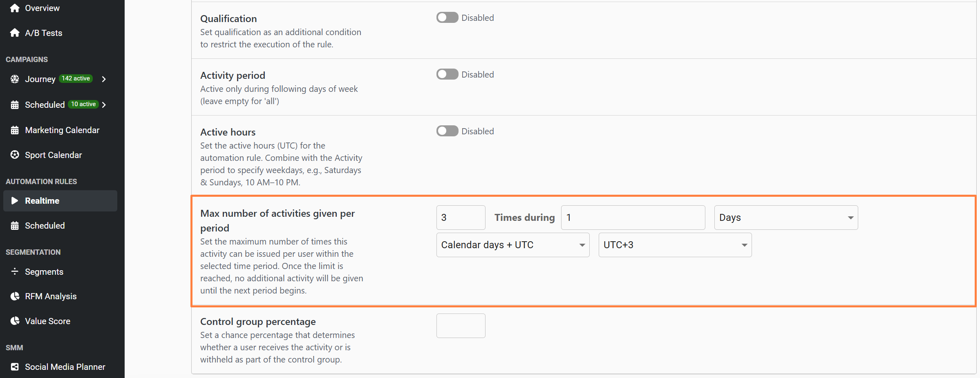Enable the Qualification toggle
This screenshot has width=980, height=378.
coord(447,18)
